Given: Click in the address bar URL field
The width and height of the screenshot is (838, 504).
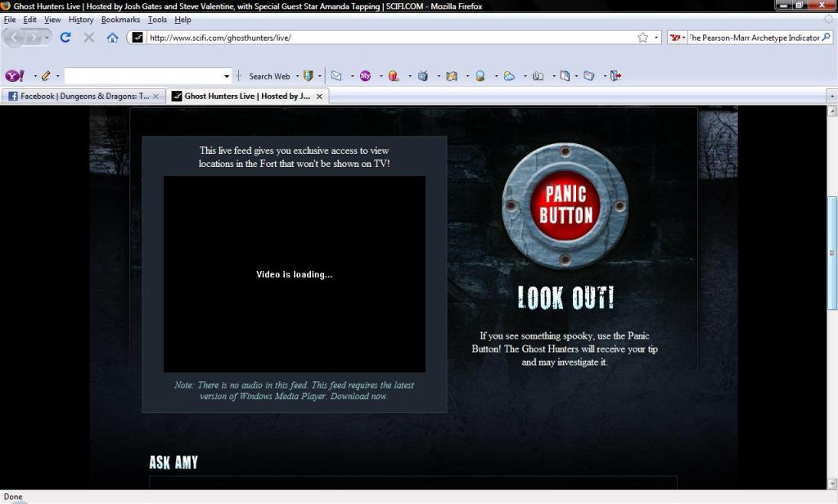Looking at the screenshot, I should point(385,38).
